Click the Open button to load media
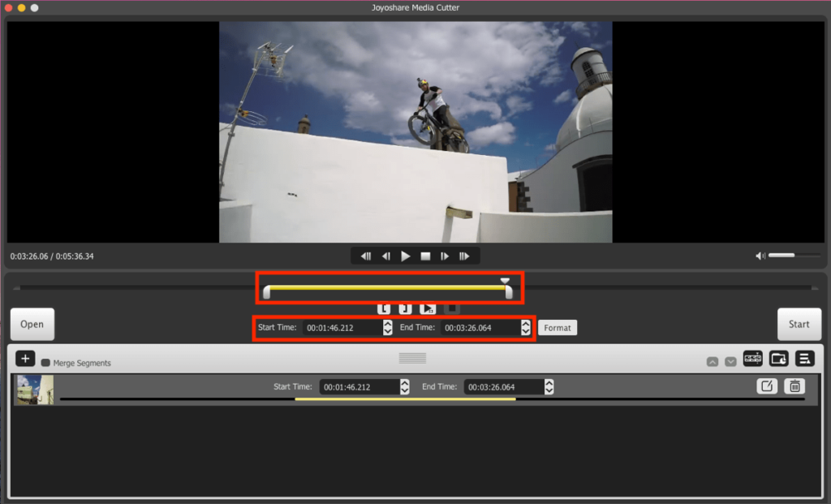Viewport: 831px width, 504px height. coord(32,325)
